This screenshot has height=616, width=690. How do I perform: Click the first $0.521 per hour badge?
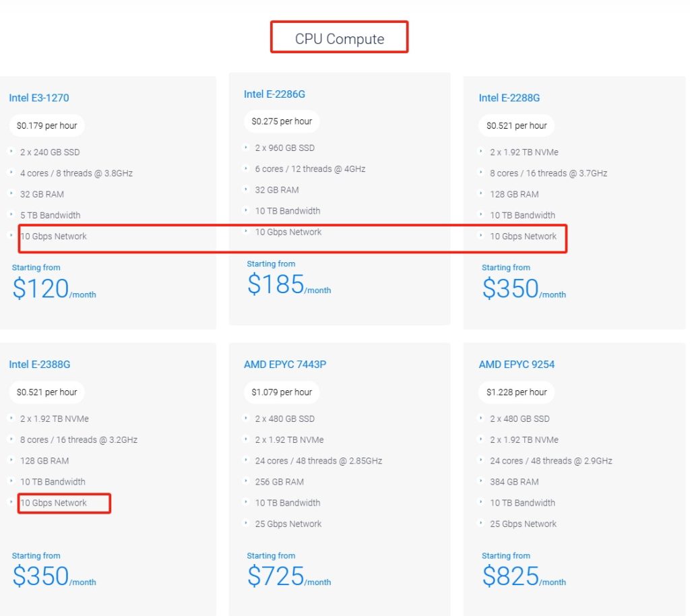coord(517,125)
